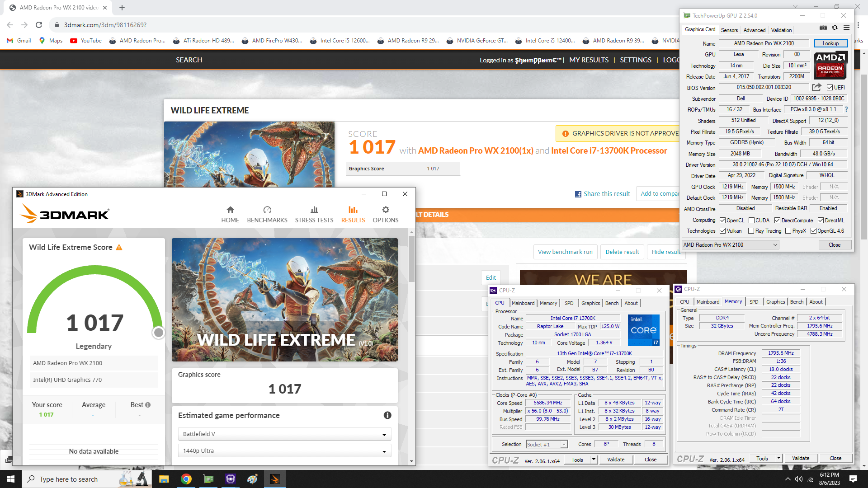Click the Wild Life Extreme thumbnail in 3DMark
The height and width of the screenshot is (488, 868).
(x=285, y=300)
